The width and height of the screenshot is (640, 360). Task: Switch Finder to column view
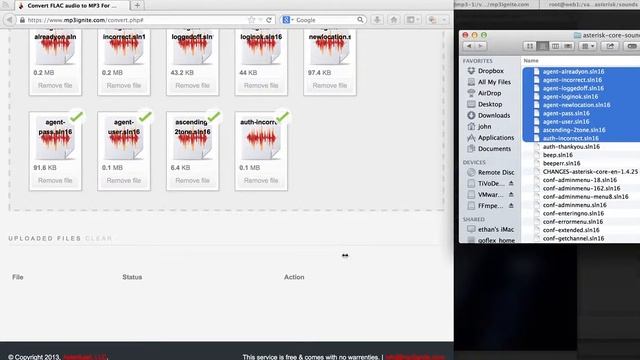555,46
